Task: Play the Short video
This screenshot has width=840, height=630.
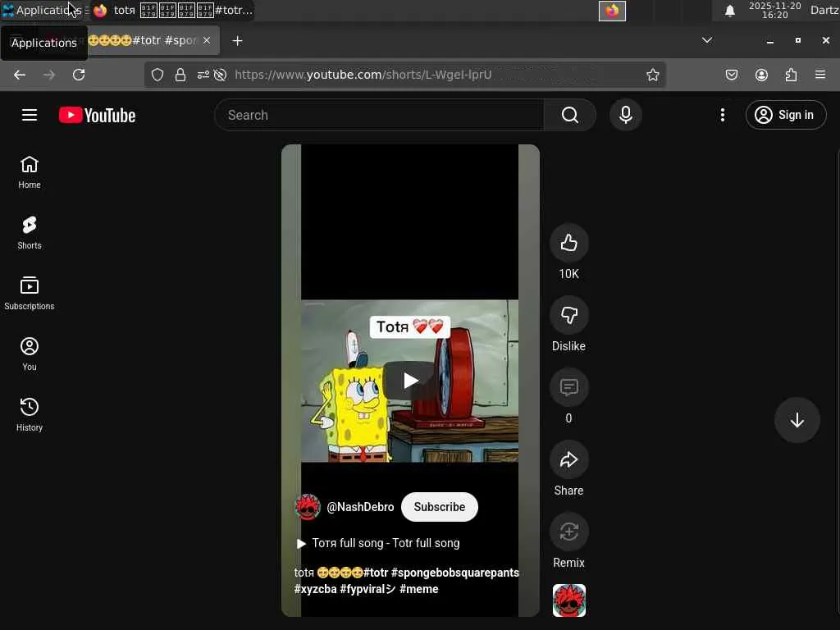Action: click(410, 381)
